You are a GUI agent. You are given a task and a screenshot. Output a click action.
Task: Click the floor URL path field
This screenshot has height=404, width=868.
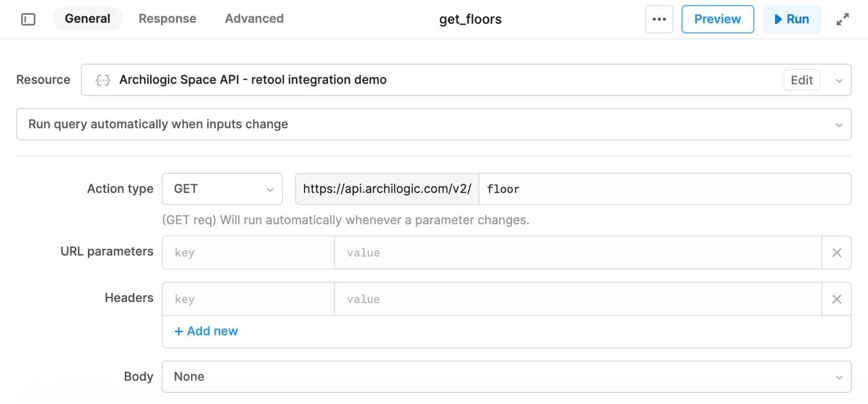point(663,189)
